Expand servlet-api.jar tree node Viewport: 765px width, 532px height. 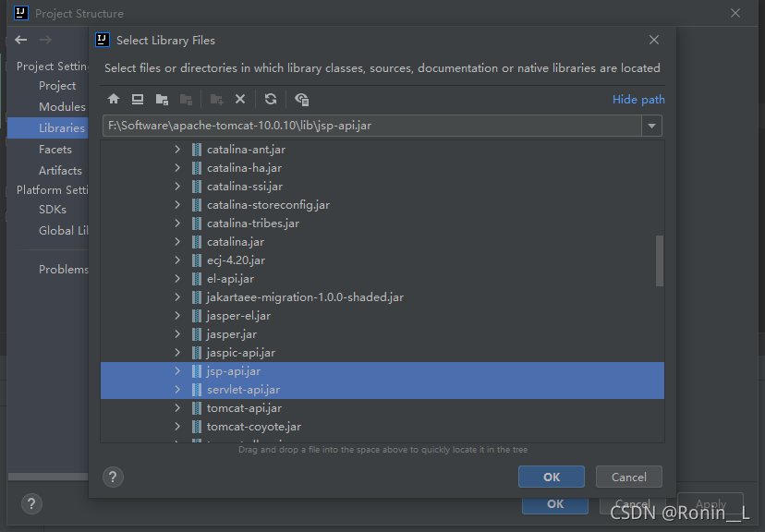(x=177, y=390)
